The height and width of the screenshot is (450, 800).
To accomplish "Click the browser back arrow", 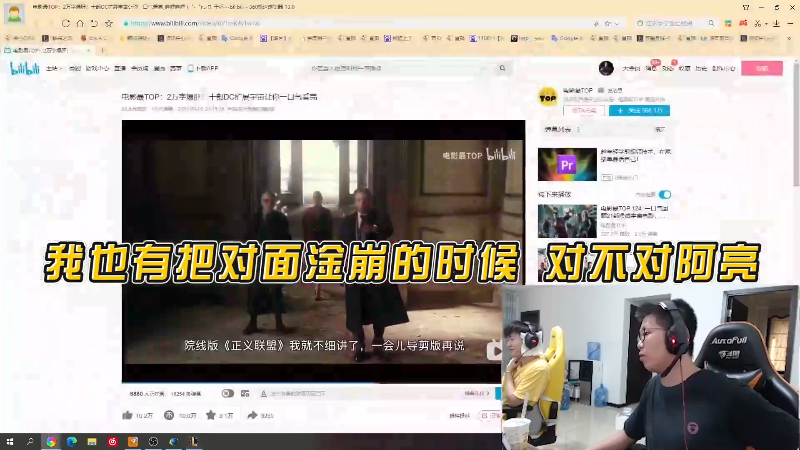I will tap(36, 23).
